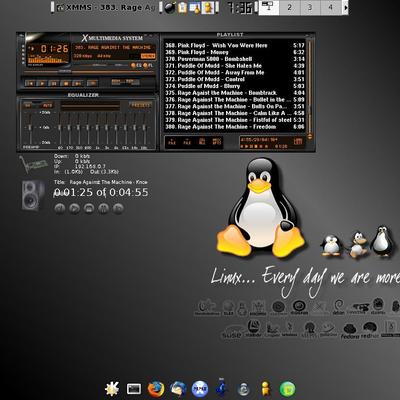Select playlist entry 375 Rage Against the Machine - Bombtrack
The height and width of the screenshot is (400, 400).
pos(235,93)
